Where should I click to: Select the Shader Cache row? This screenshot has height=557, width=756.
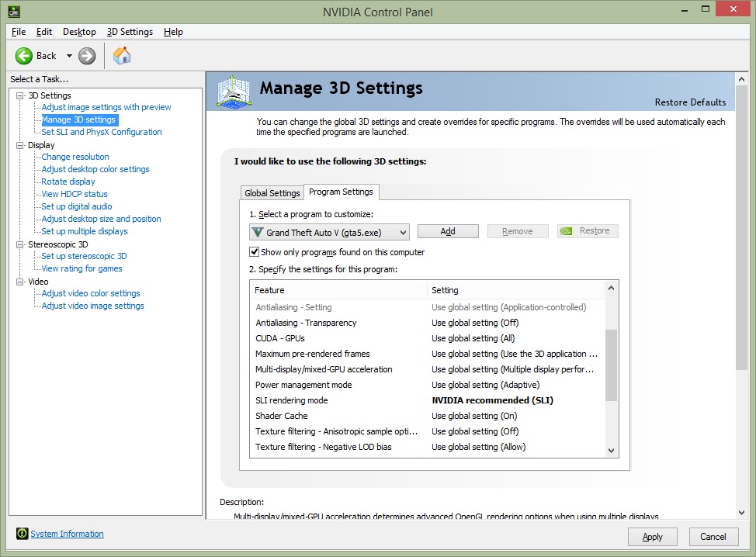(x=427, y=416)
